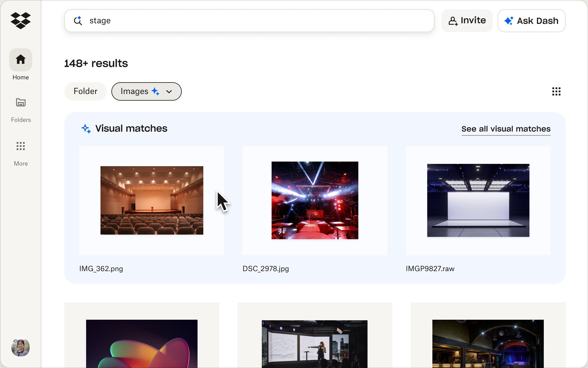Expand the Images filter dropdown
This screenshot has width=588, height=368.
click(x=146, y=91)
